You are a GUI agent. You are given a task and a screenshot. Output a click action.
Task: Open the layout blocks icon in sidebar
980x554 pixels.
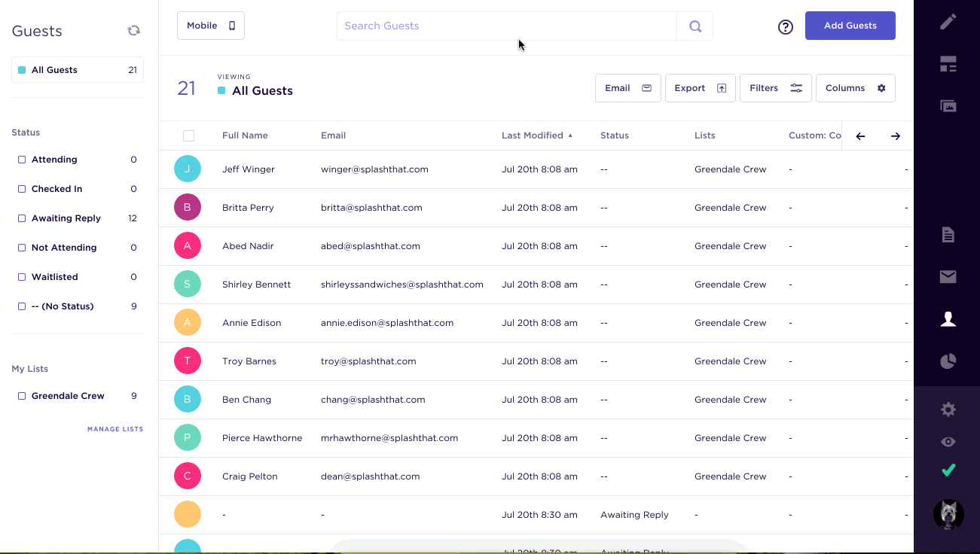click(x=948, y=64)
